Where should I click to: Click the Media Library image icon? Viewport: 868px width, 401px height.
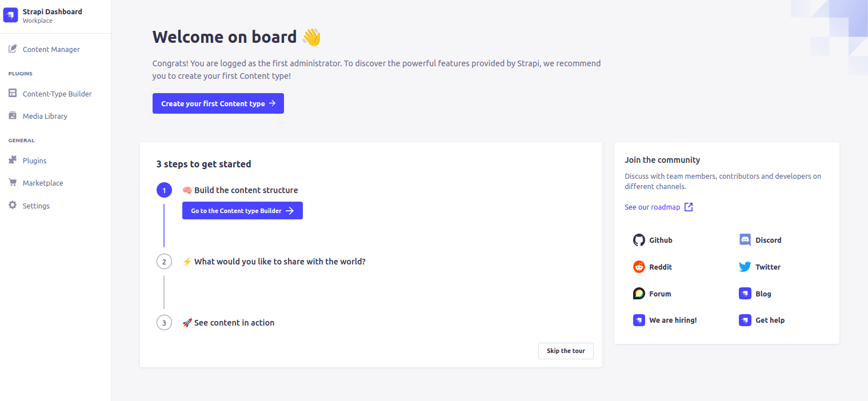[x=13, y=116]
